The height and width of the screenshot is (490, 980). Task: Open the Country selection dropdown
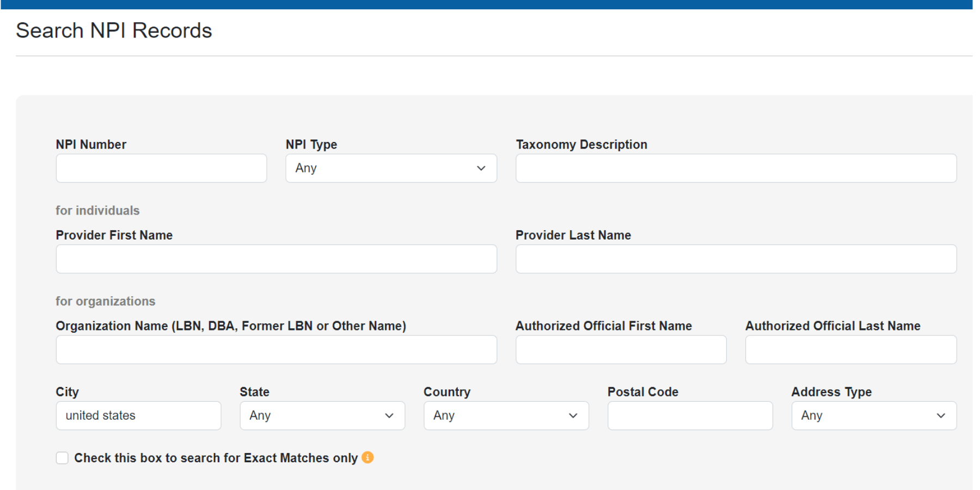[506, 415]
